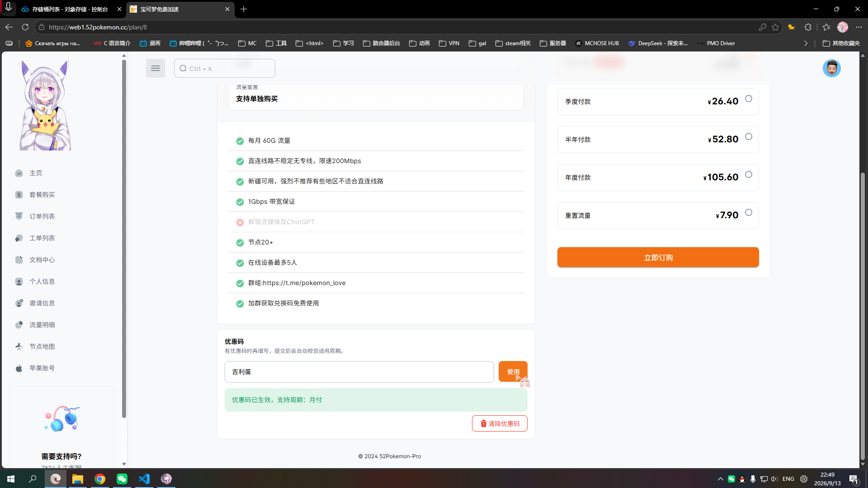The width and height of the screenshot is (868, 488).
Task: Click the 流量明细 pie chart icon
Action: click(x=19, y=325)
